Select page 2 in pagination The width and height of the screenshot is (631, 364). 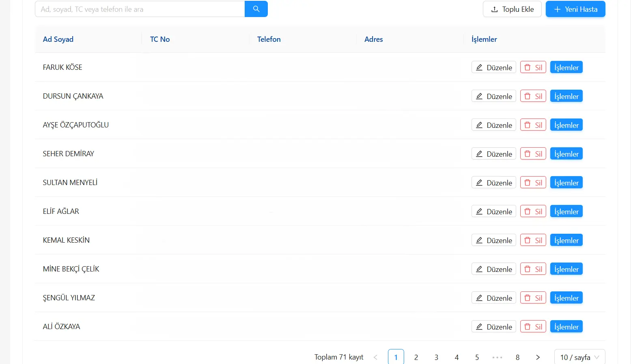click(416, 357)
